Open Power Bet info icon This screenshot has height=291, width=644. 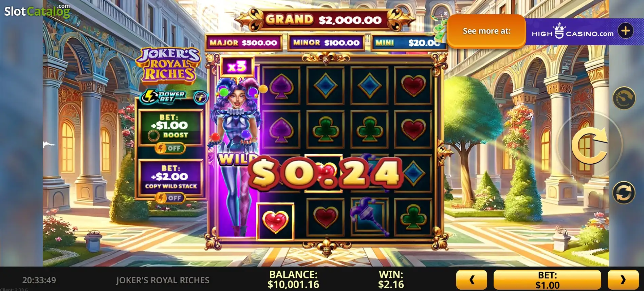(201, 98)
